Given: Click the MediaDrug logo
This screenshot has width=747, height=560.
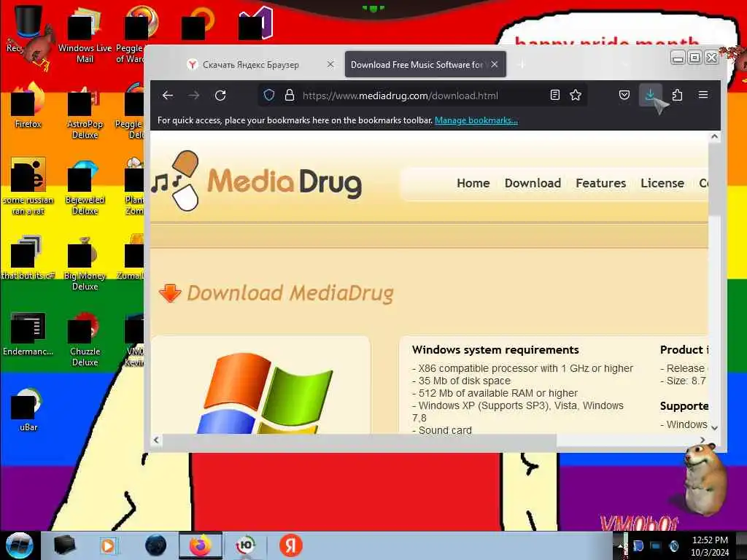Looking at the screenshot, I should pyautogui.click(x=256, y=181).
